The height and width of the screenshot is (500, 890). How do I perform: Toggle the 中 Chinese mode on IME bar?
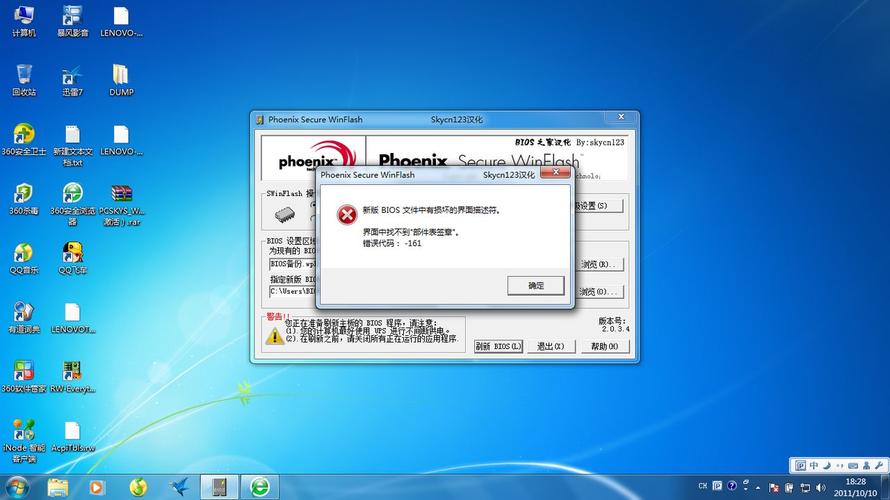pyautogui.click(x=813, y=465)
